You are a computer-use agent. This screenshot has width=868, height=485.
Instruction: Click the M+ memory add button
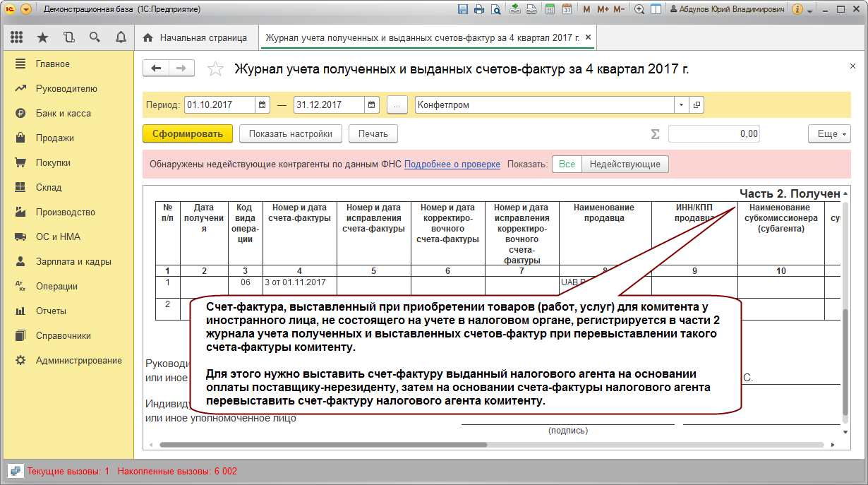[x=603, y=9]
